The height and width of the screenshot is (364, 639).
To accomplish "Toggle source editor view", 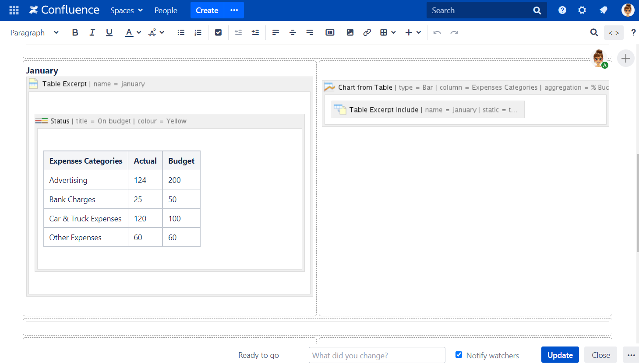I will (614, 33).
